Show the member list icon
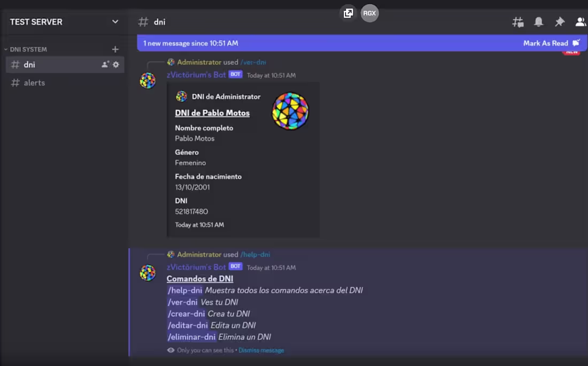This screenshot has width=588, height=366. point(581,22)
